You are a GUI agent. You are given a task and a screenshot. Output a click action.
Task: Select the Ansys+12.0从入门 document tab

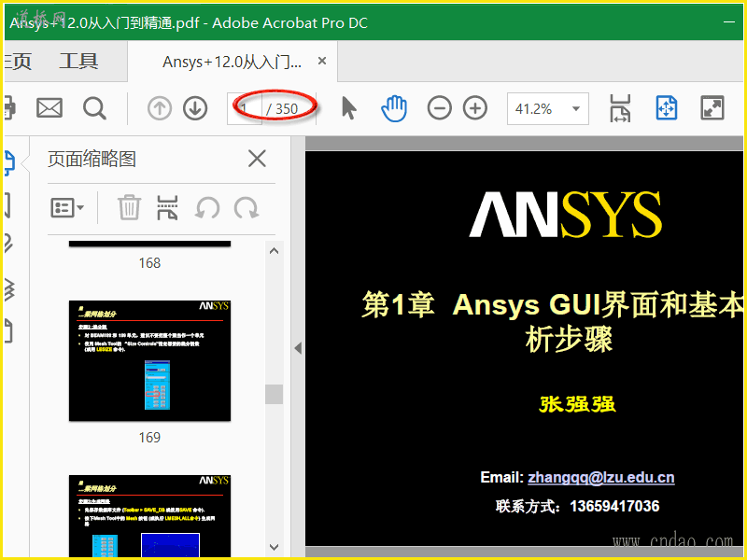point(232,62)
